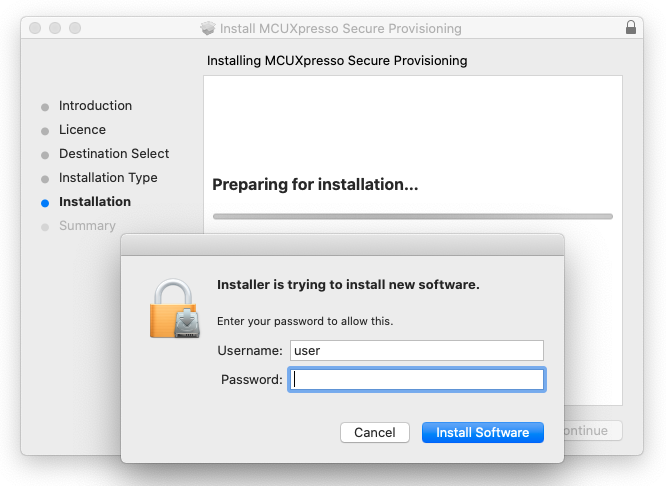The image size is (666, 486).
Task: Click the lock icon in title bar
Action: coord(631,28)
